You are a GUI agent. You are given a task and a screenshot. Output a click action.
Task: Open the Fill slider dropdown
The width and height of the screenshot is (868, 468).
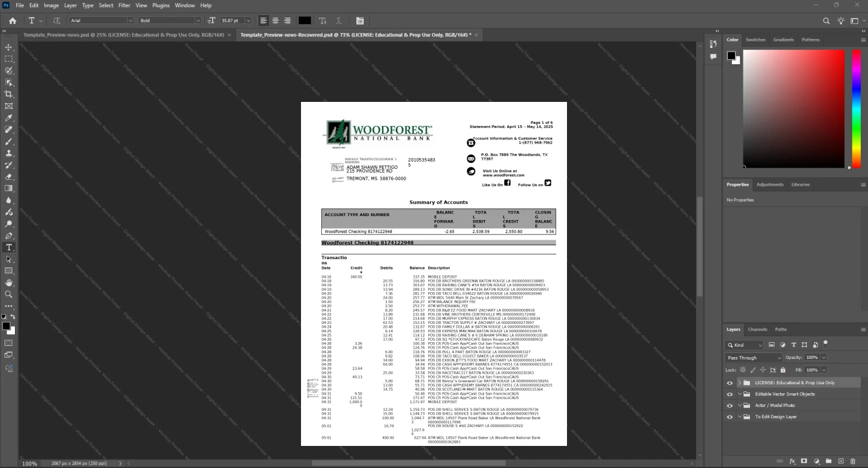(x=824, y=369)
